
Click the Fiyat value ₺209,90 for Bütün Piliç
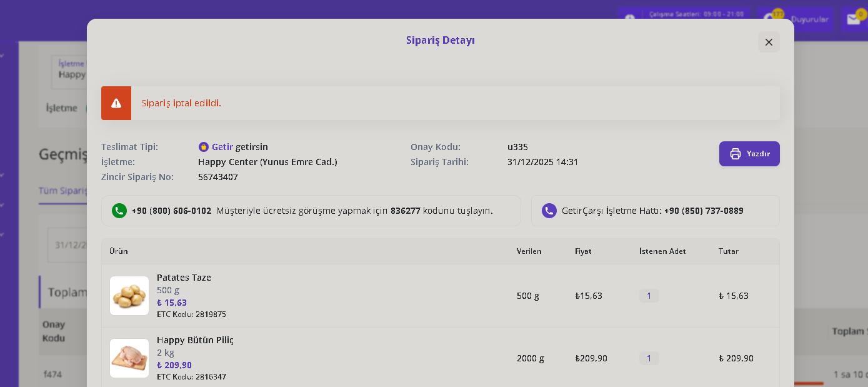pyautogui.click(x=591, y=358)
